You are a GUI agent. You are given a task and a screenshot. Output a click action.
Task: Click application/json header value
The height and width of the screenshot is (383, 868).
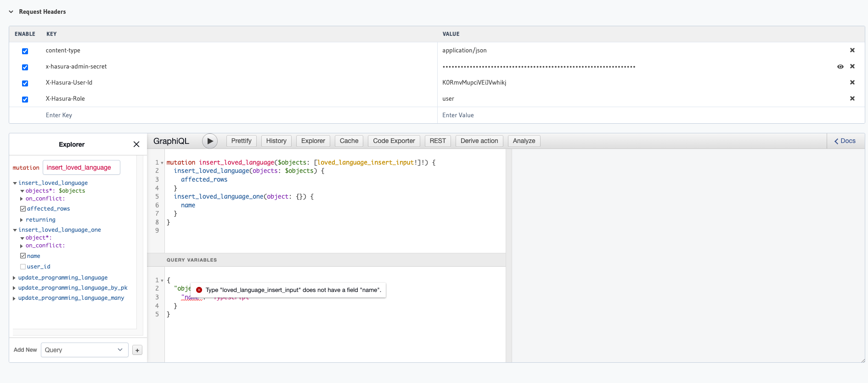tap(464, 51)
